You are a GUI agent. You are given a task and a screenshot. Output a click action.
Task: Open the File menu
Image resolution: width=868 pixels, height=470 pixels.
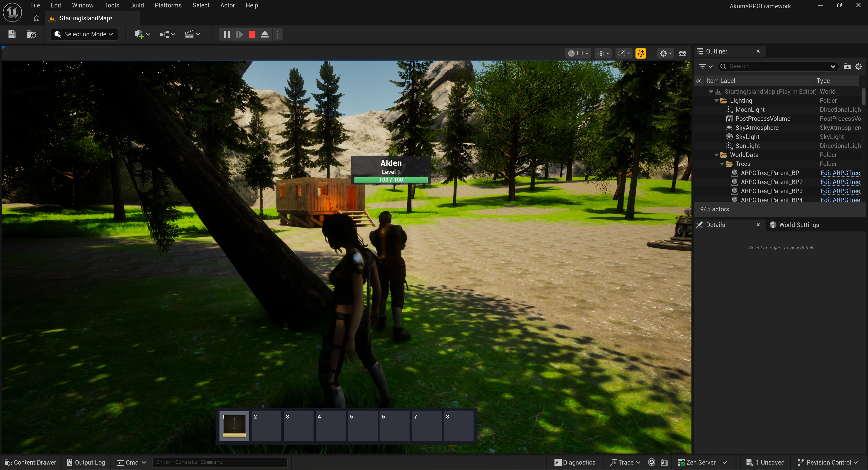35,5
